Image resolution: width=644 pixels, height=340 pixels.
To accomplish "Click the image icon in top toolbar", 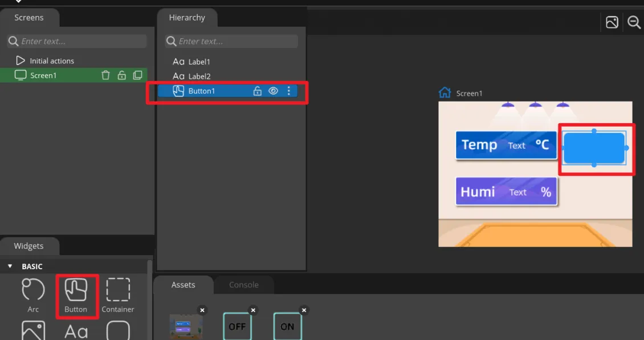I will 612,22.
